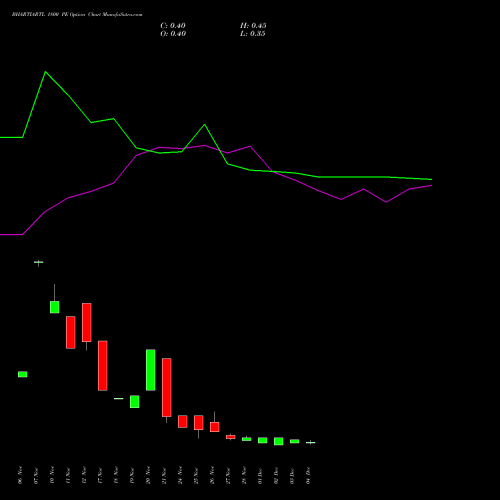Select the tall red candle above 21 Nov
This screenshot has width=500, height=500.
(167, 387)
